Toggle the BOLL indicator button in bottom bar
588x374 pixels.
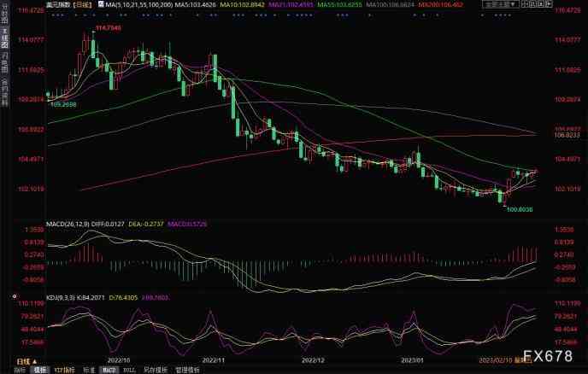[129, 371]
